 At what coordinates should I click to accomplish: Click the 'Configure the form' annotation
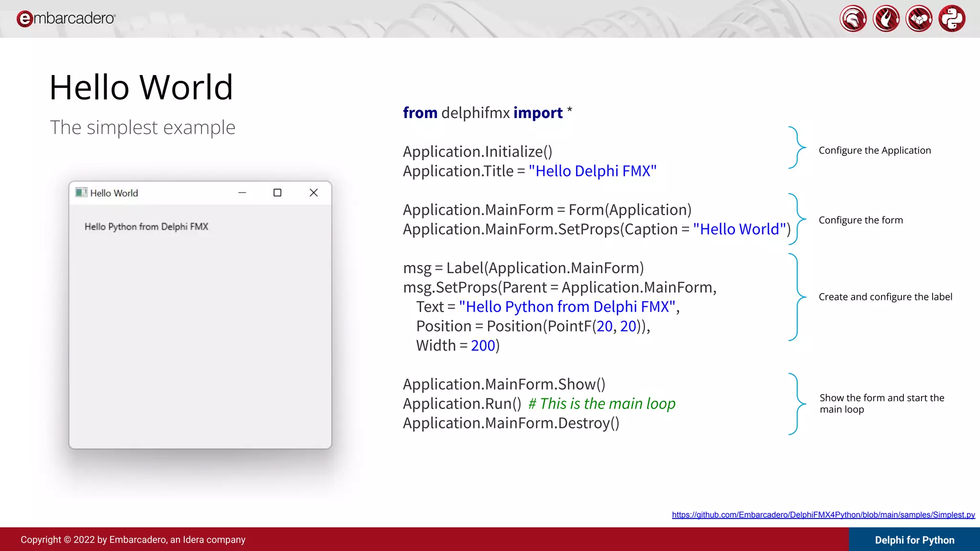point(860,220)
